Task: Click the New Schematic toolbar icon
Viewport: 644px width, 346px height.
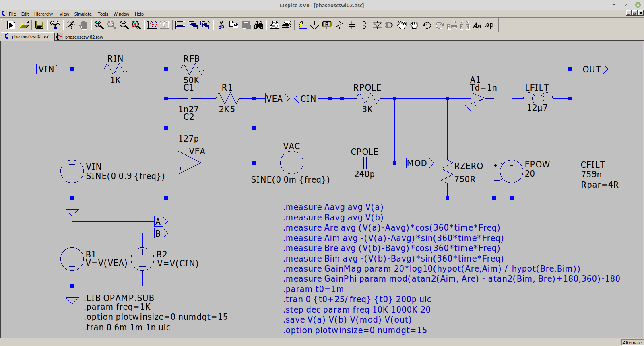Action: click(x=11, y=25)
